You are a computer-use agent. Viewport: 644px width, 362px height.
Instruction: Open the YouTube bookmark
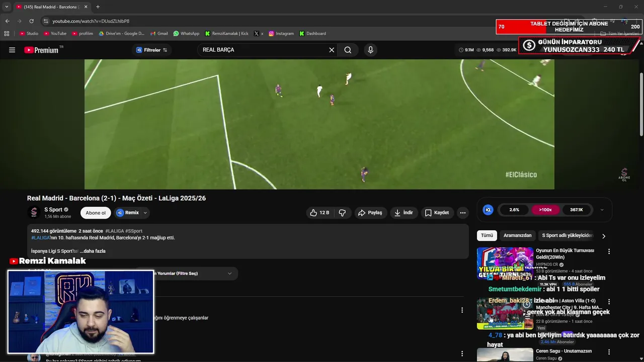coord(55,34)
